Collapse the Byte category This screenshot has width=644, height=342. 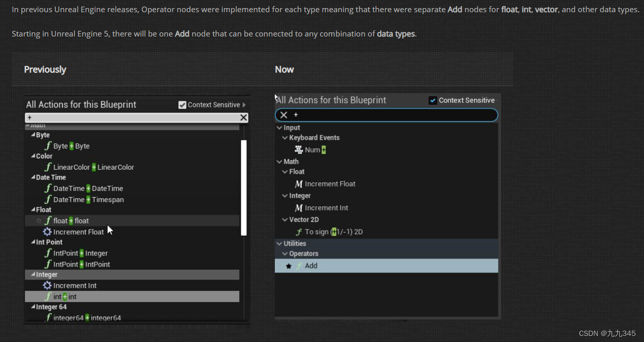tap(33, 135)
